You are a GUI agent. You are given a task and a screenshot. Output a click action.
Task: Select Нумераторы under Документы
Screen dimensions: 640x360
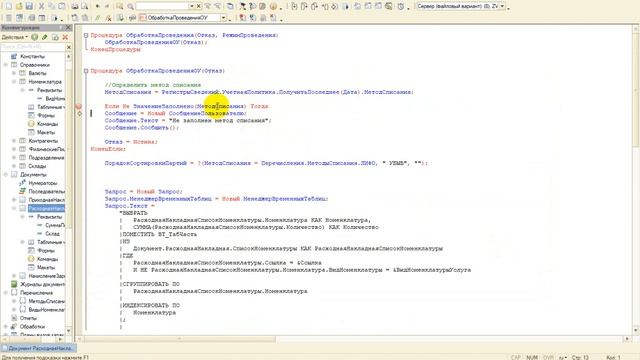coord(43,183)
